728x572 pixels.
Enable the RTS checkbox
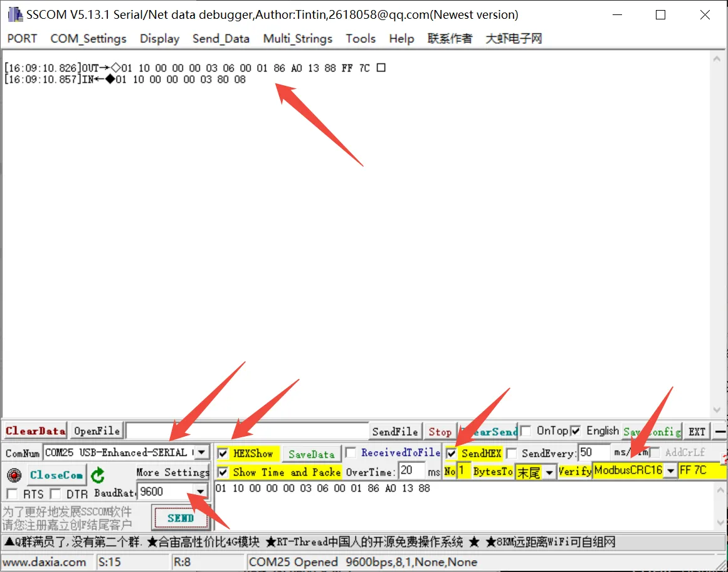click(11, 494)
